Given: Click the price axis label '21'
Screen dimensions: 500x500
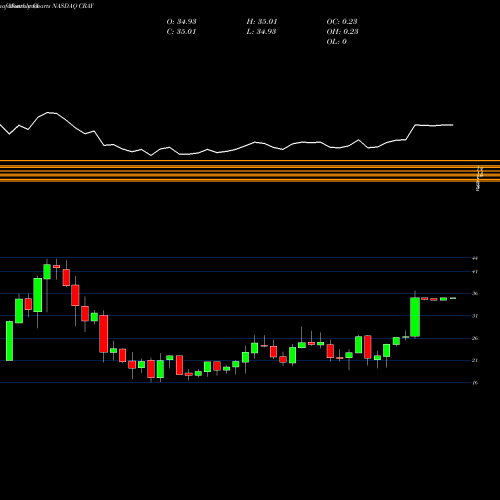Looking at the screenshot, I should coord(475,360).
